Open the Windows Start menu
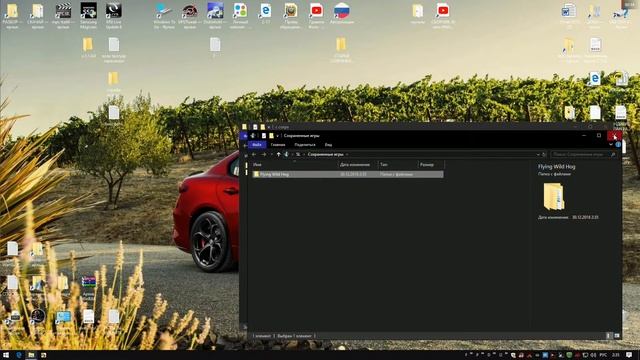Screen dimensions: 640x360 [x=6, y=355]
